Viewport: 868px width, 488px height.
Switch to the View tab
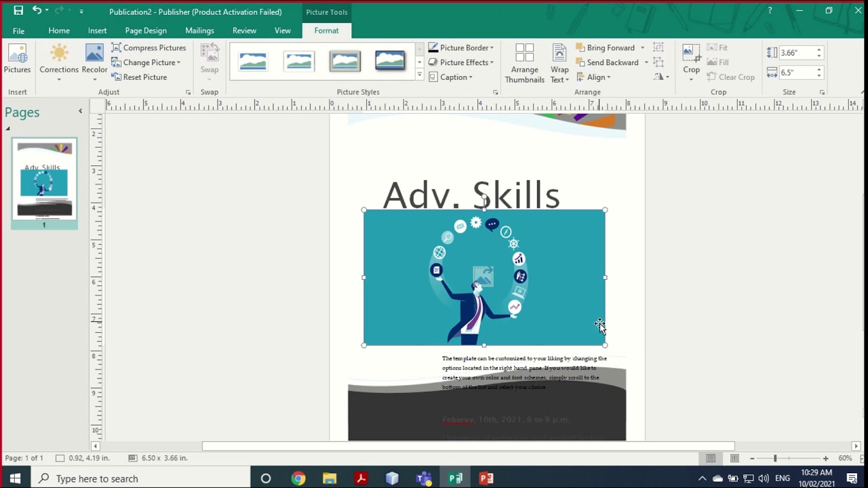pos(283,30)
